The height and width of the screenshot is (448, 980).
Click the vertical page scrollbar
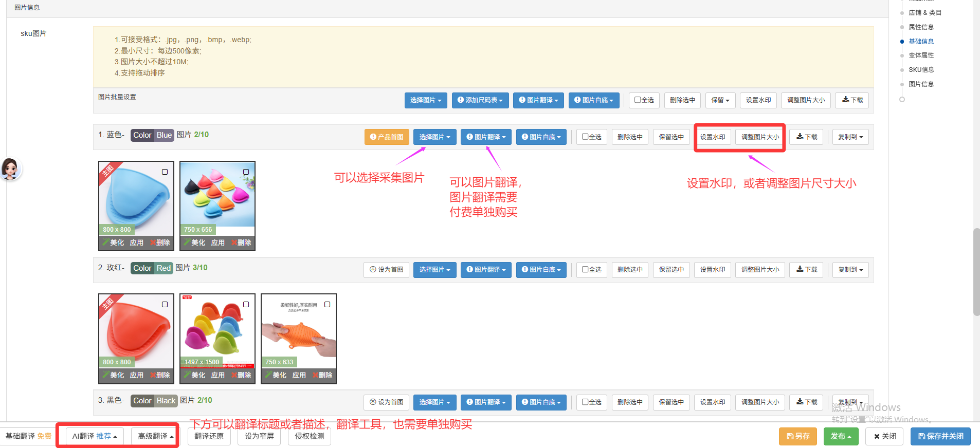pyautogui.click(x=976, y=272)
